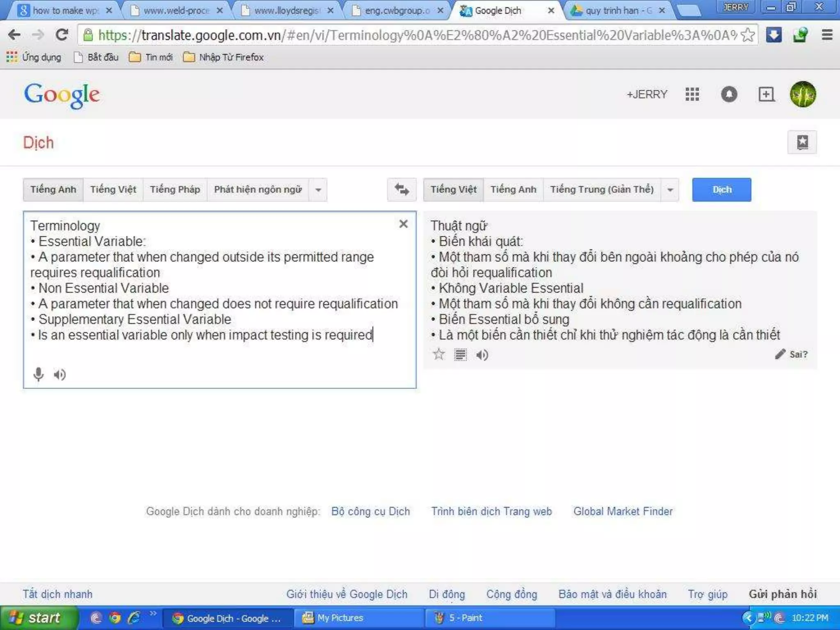
Task: Click Gửi phản hồi feedback link
Action: [783, 594]
